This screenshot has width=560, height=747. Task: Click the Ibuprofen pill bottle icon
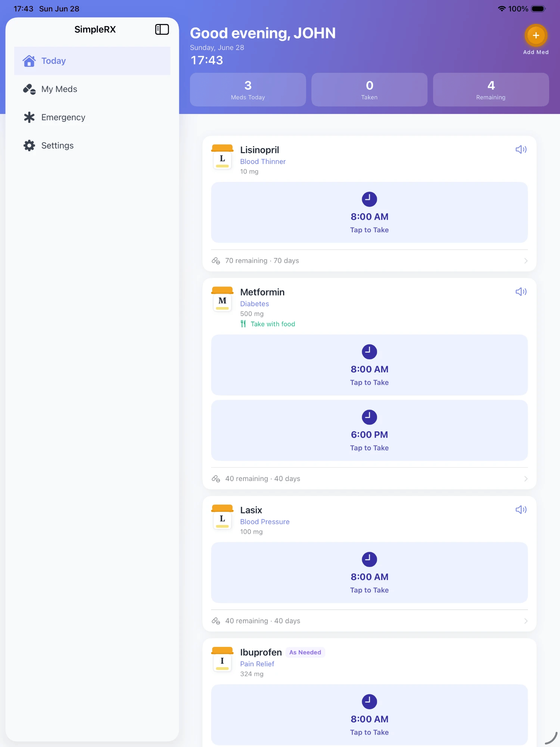(x=223, y=659)
